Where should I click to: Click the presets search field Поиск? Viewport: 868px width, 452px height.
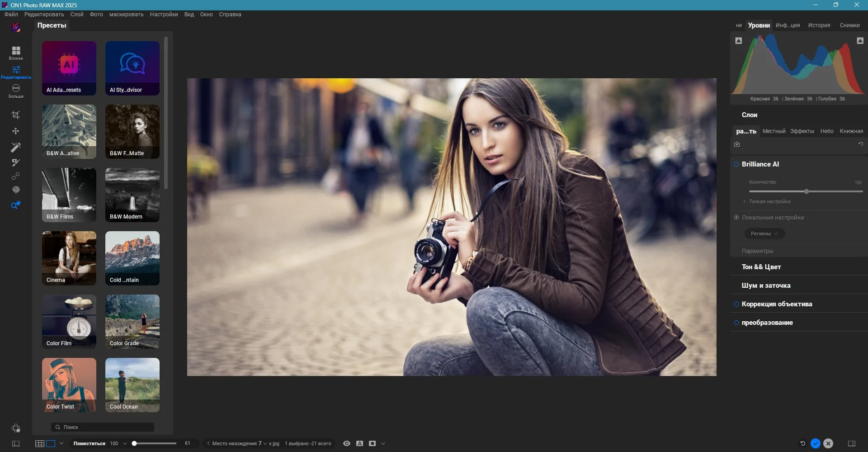(103, 427)
